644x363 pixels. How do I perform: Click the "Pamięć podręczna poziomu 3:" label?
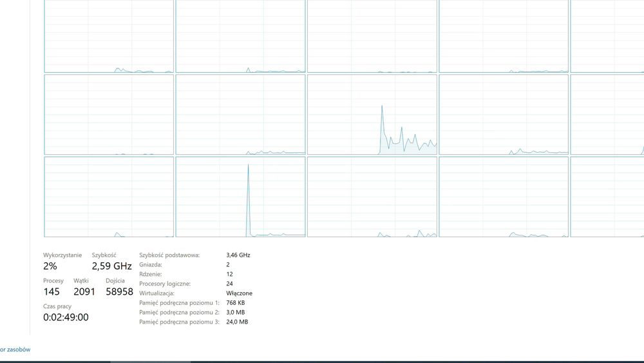click(180, 322)
